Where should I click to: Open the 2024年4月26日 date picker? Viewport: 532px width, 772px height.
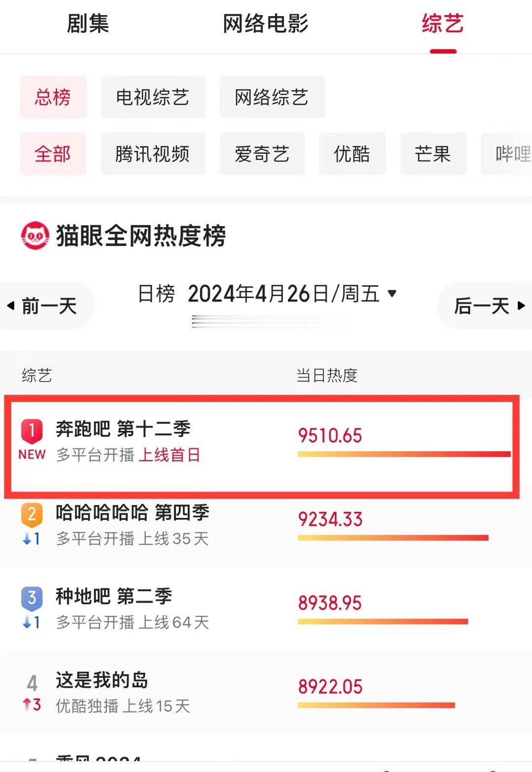point(259,294)
